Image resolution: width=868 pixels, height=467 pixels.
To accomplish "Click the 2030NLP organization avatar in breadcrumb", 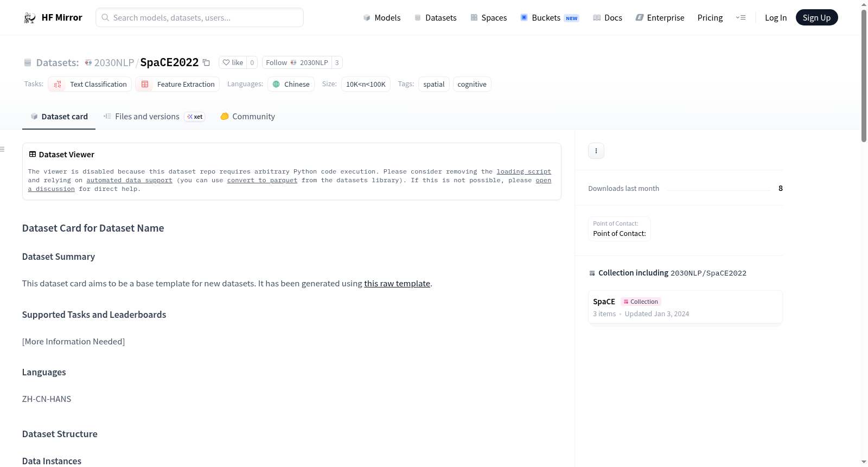I will pos(88,62).
